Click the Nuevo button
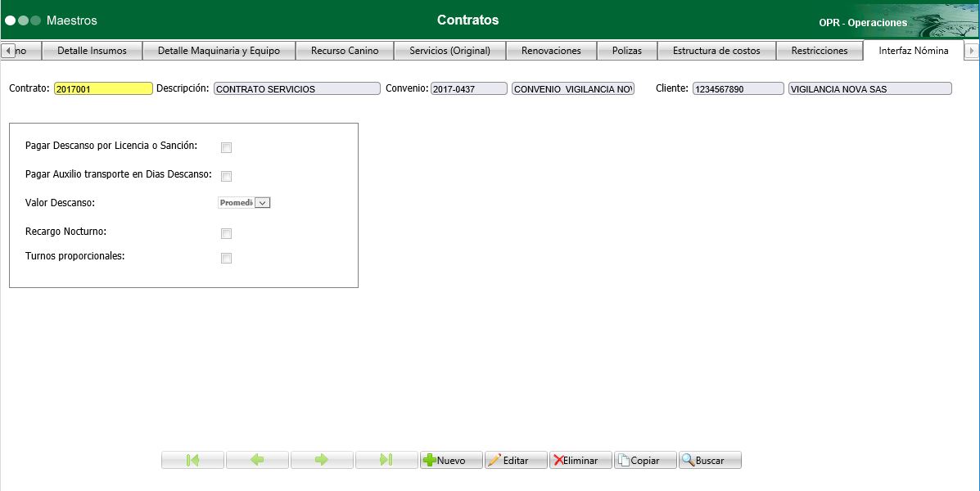This screenshot has width=980, height=491. (x=451, y=461)
